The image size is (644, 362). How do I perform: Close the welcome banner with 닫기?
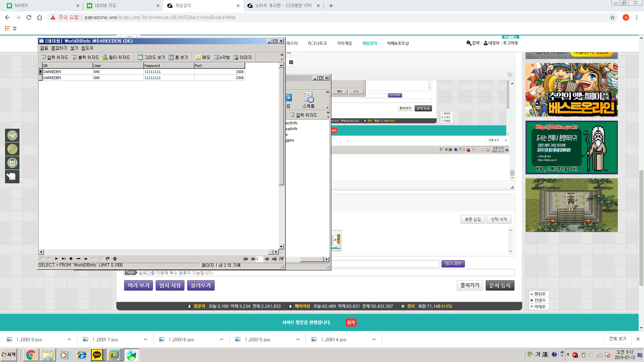pos(351,322)
